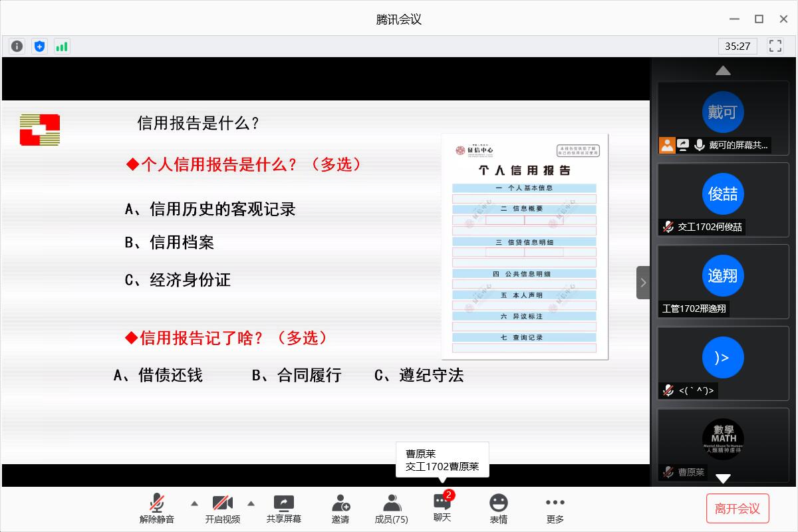
Task: Turn on camera via 开启视频
Action: (x=222, y=509)
